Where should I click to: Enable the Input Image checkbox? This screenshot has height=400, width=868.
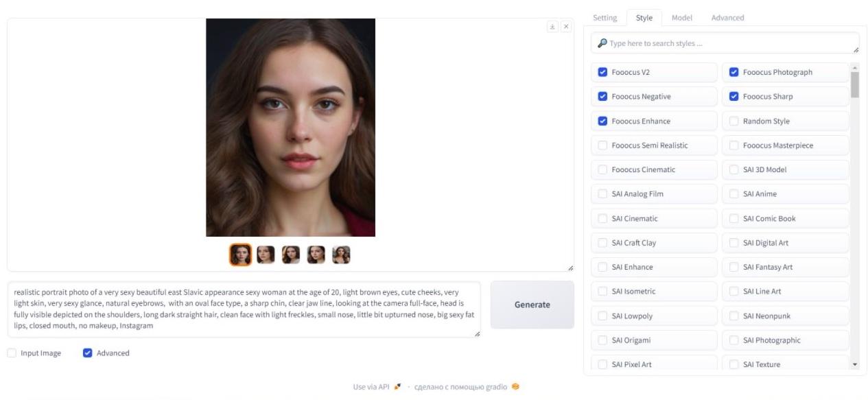point(12,353)
